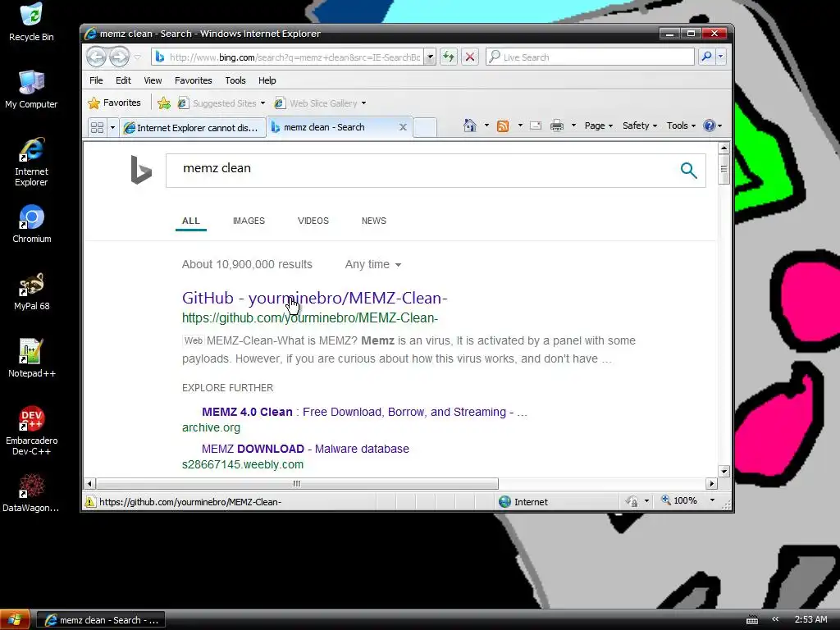Viewport: 840px width, 630px height.
Task: Open Notepad++ desktop shortcut
Action: pos(32,358)
